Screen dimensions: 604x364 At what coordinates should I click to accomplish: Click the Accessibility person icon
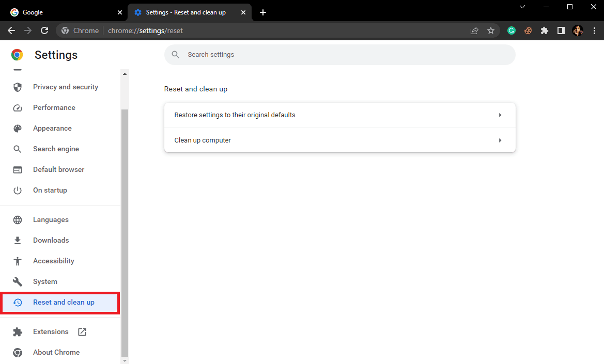(x=18, y=261)
